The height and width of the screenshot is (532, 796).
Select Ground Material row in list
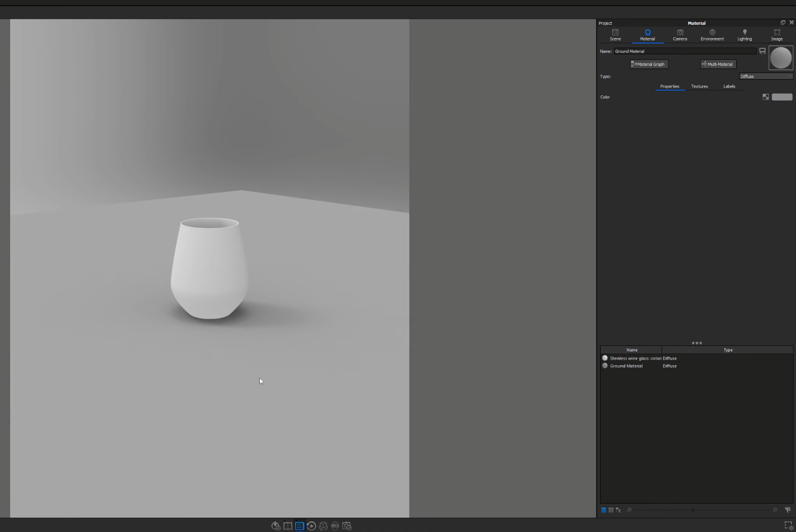click(697, 366)
